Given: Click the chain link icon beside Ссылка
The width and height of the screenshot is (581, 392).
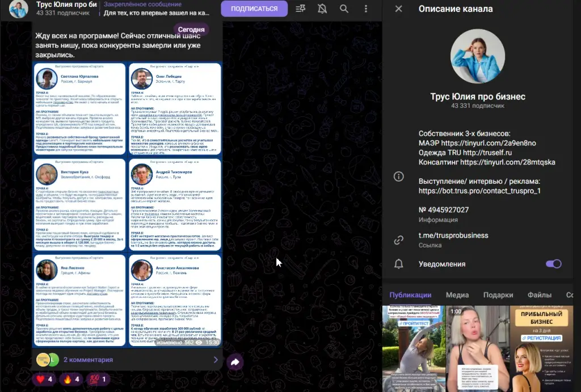Looking at the screenshot, I should pyautogui.click(x=398, y=240).
